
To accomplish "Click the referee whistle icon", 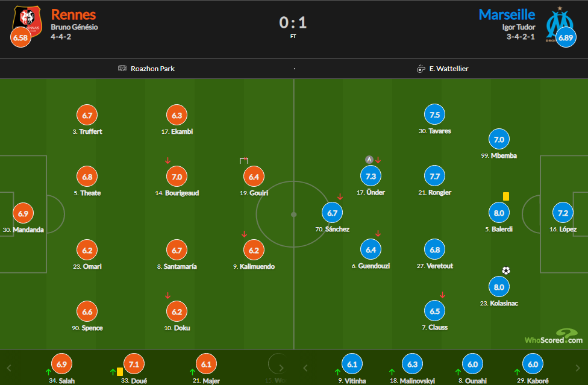I will coord(421,69).
